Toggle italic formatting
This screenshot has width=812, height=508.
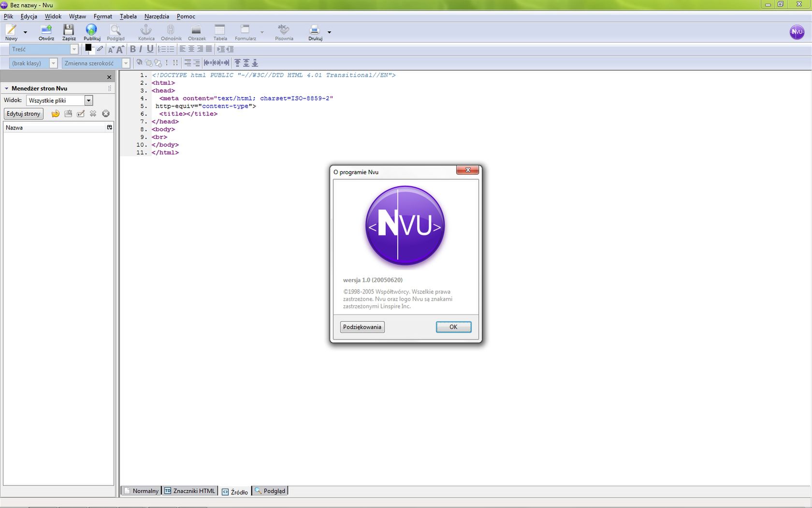pos(141,49)
